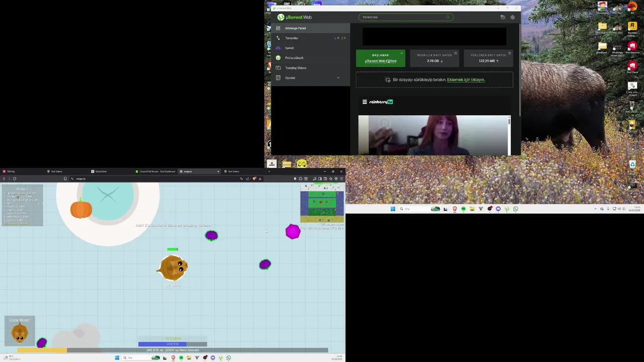The height and width of the screenshot is (362, 644).
Task: Open WhatsApp from the right taskbar
Action: coord(516,209)
